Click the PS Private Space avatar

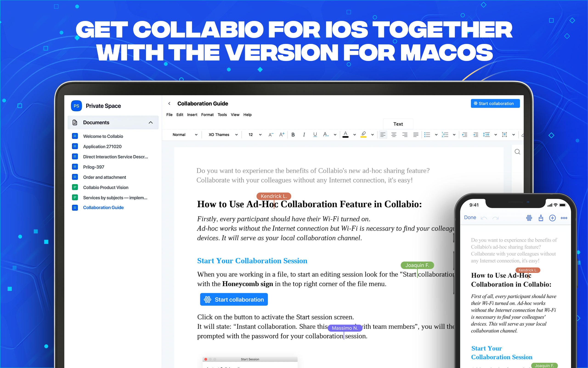point(76,106)
